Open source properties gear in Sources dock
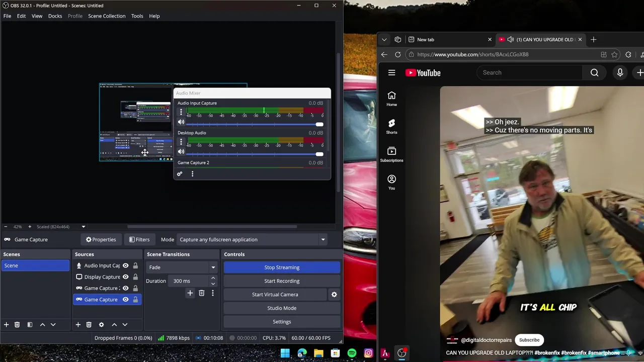 [x=101, y=325]
